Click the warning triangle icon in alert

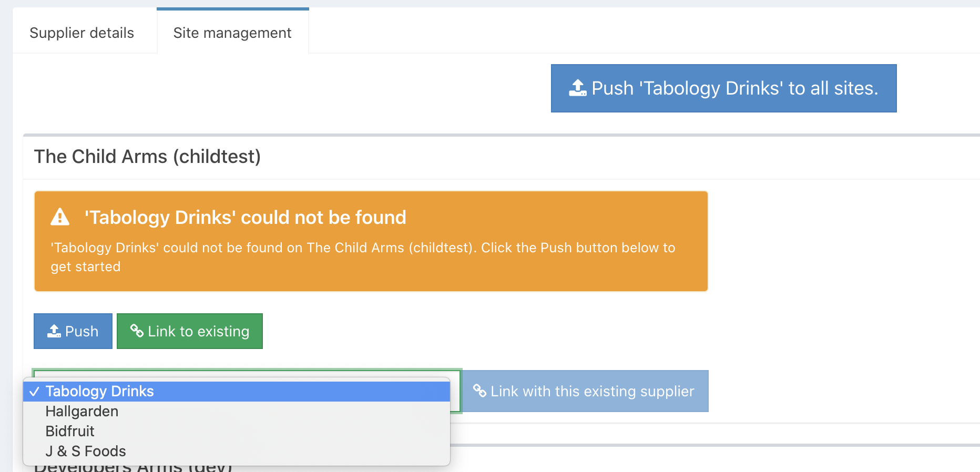coord(60,217)
